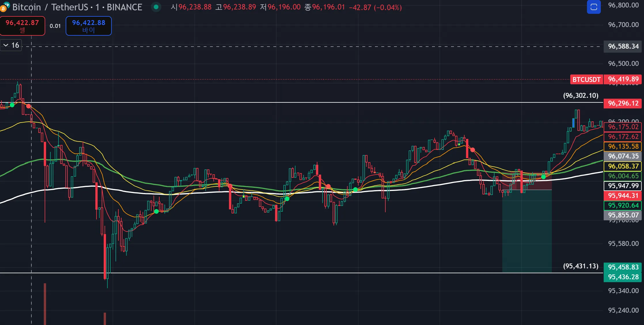Click the 96,172.62 red outlined price label
Screen dimensions: 644x325
(x=623, y=137)
